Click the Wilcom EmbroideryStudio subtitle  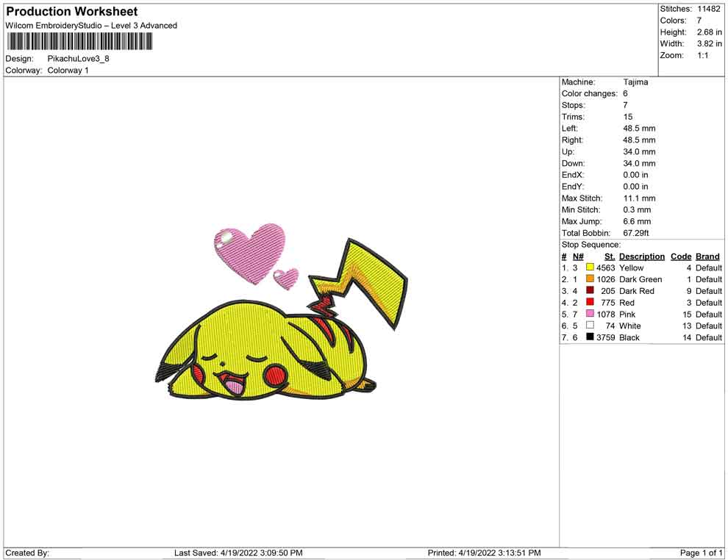tap(91, 26)
